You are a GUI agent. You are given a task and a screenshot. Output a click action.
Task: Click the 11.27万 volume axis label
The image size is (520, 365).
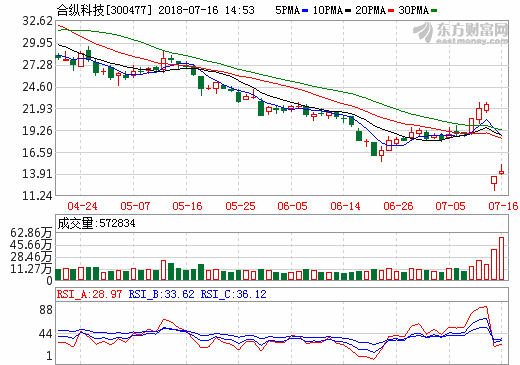[31, 269]
